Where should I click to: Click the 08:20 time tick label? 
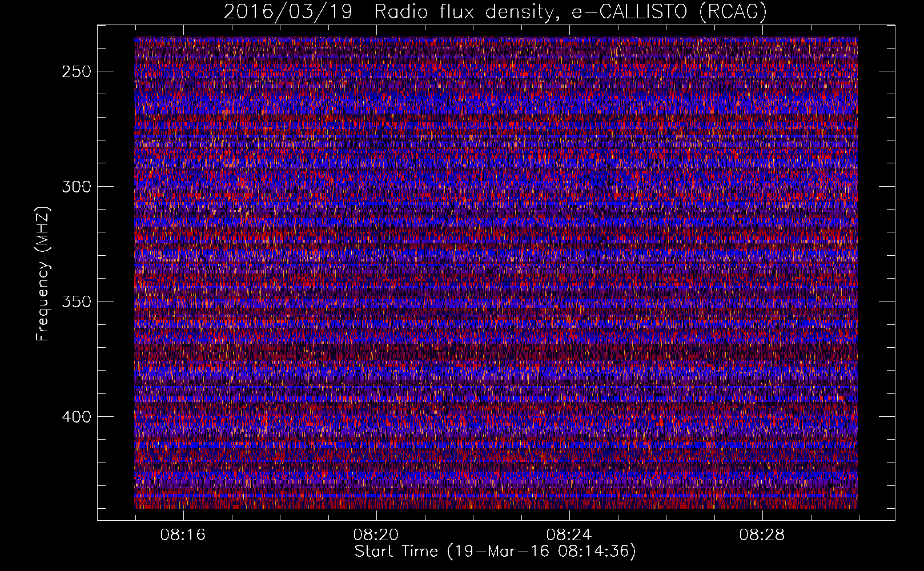[376, 535]
